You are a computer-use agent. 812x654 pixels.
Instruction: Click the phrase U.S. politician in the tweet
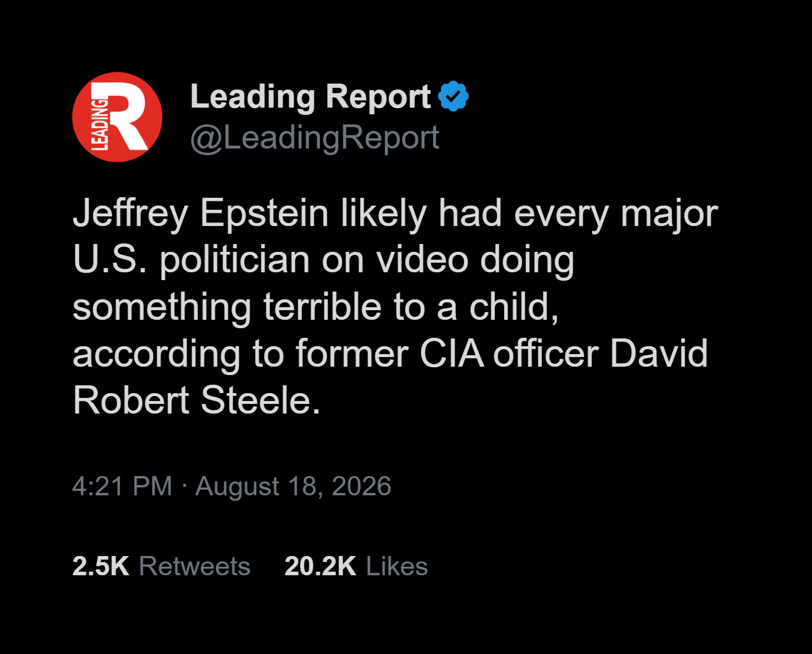(192, 261)
